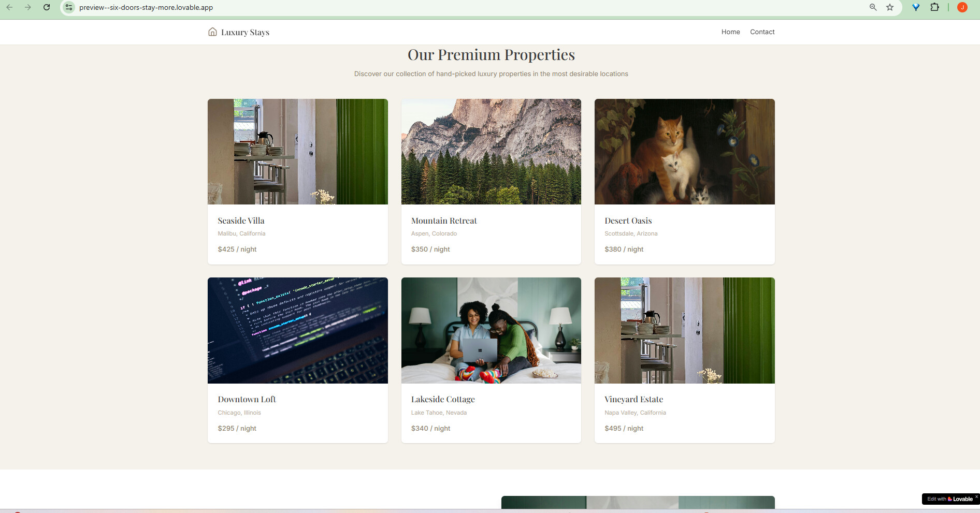The width and height of the screenshot is (980, 513).
Task: Click the Luxury Stays brand name
Action: pyautogui.click(x=245, y=32)
